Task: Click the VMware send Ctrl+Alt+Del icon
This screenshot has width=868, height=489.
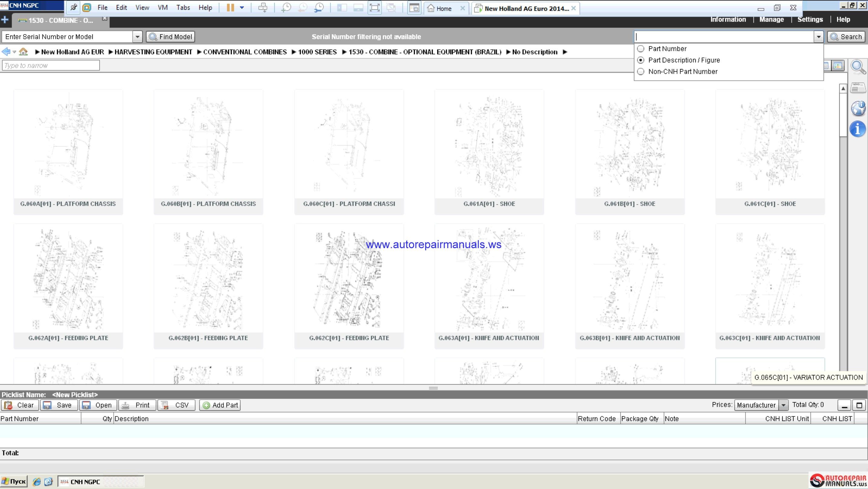Action: pyautogui.click(x=263, y=8)
